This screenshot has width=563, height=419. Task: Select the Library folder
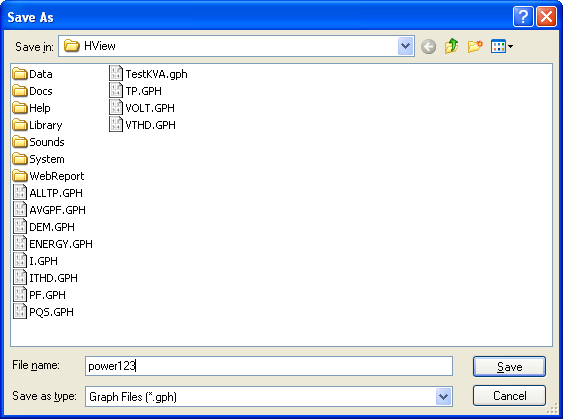tap(37, 125)
